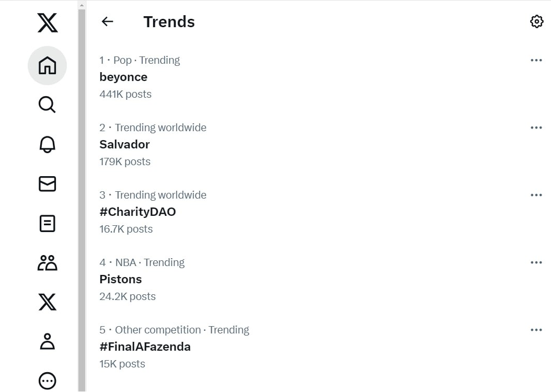The width and height of the screenshot is (551, 392).
Task: Go back using the left arrow
Action: pos(107,21)
